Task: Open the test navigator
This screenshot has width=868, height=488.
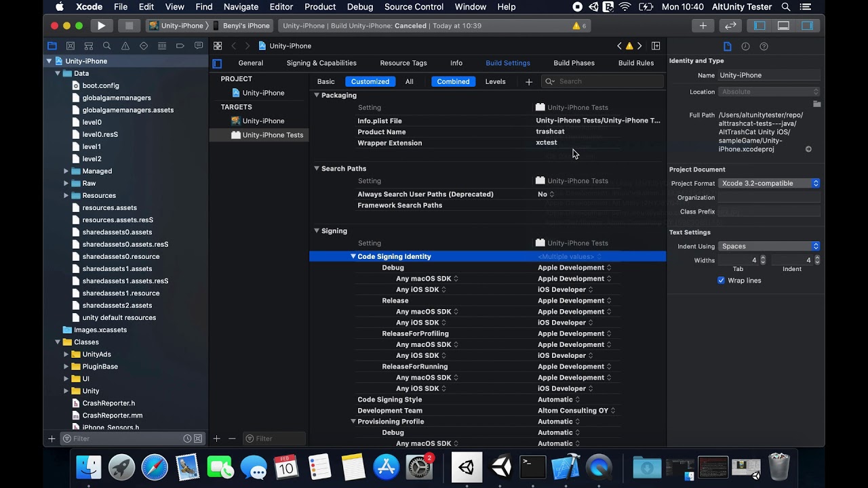Action: click(144, 46)
